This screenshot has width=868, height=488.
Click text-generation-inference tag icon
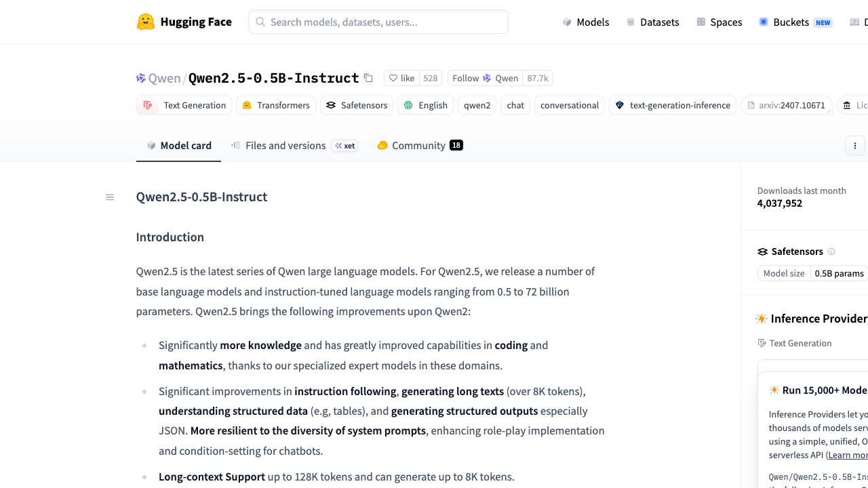(620, 105)
